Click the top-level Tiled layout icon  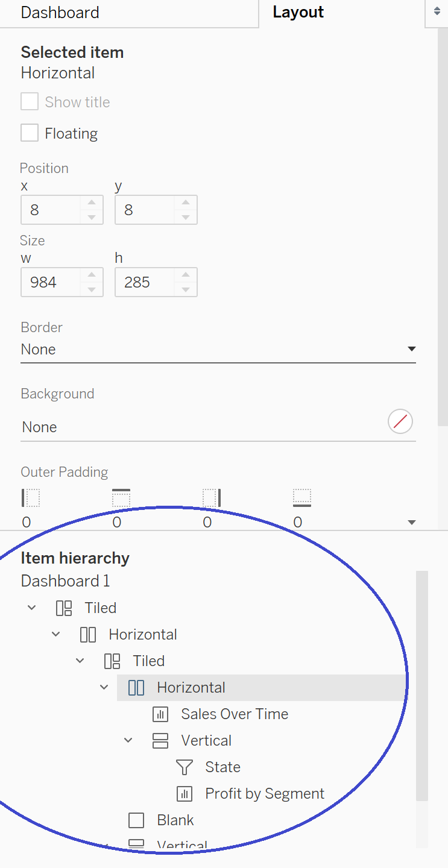pos(64,608)
